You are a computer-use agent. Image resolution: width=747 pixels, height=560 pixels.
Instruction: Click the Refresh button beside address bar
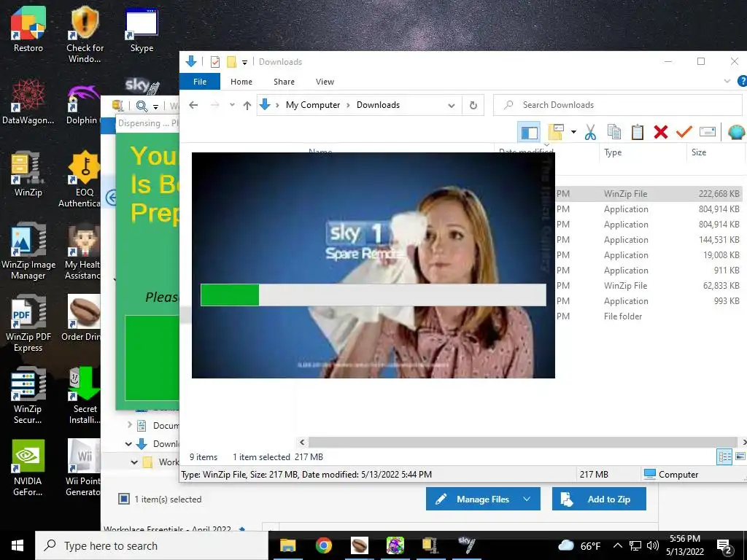(x=473, y=105)
